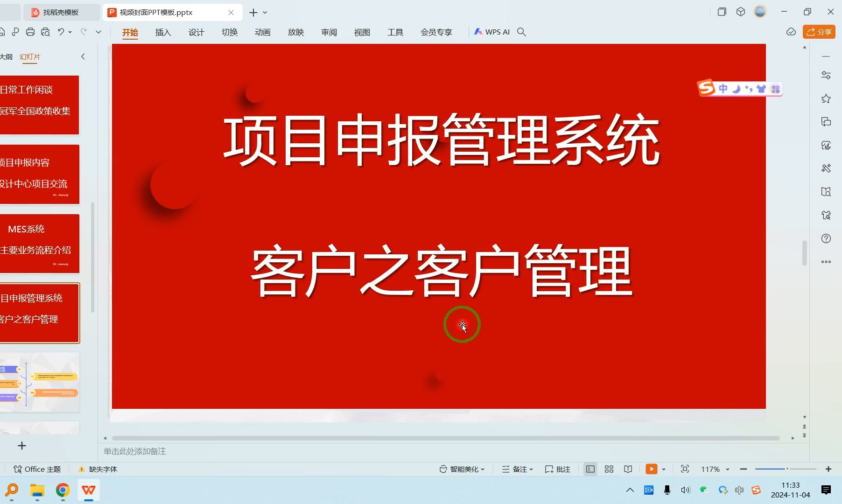Switch to 大纲 outline tab
This screenshot has width=842, height=504.
pyautogui.click(x=6, y=56)
